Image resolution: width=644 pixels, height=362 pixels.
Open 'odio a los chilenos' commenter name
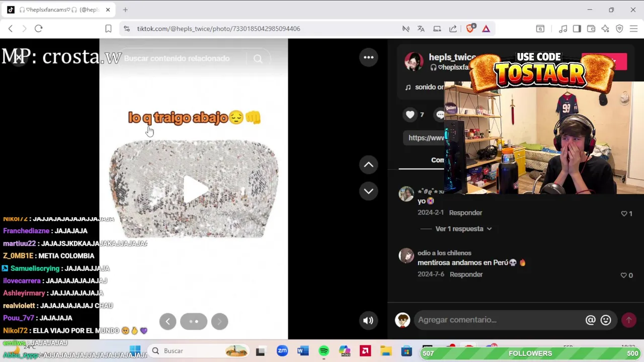(x=444, y=253)
